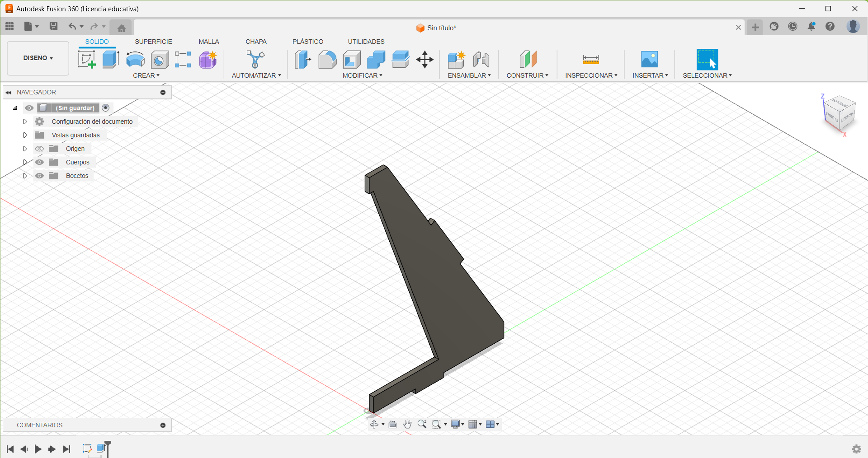Undo the last action
The image size is (868, 458).
(x=72, y=27)
